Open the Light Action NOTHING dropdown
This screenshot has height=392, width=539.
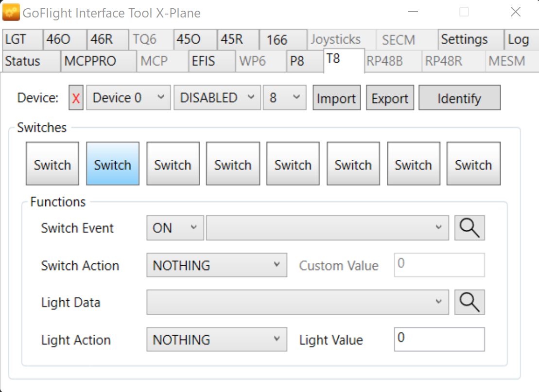[217, 340]
